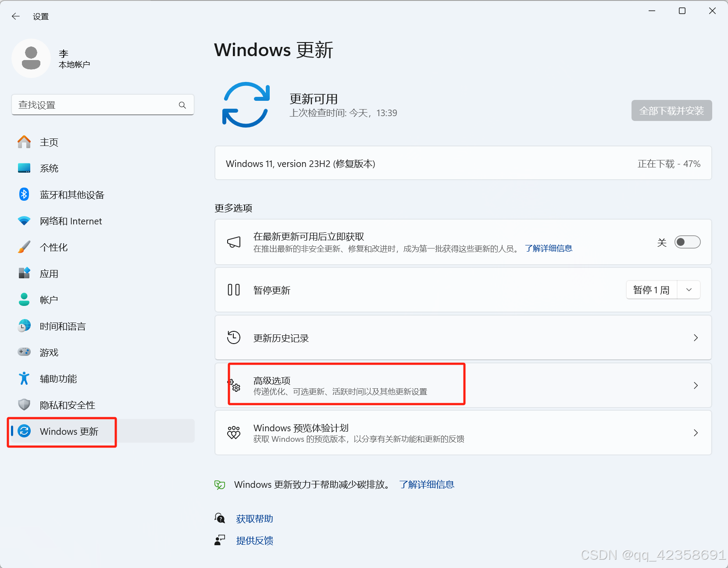Open 网络和 Internet settings

coord(103,221)
